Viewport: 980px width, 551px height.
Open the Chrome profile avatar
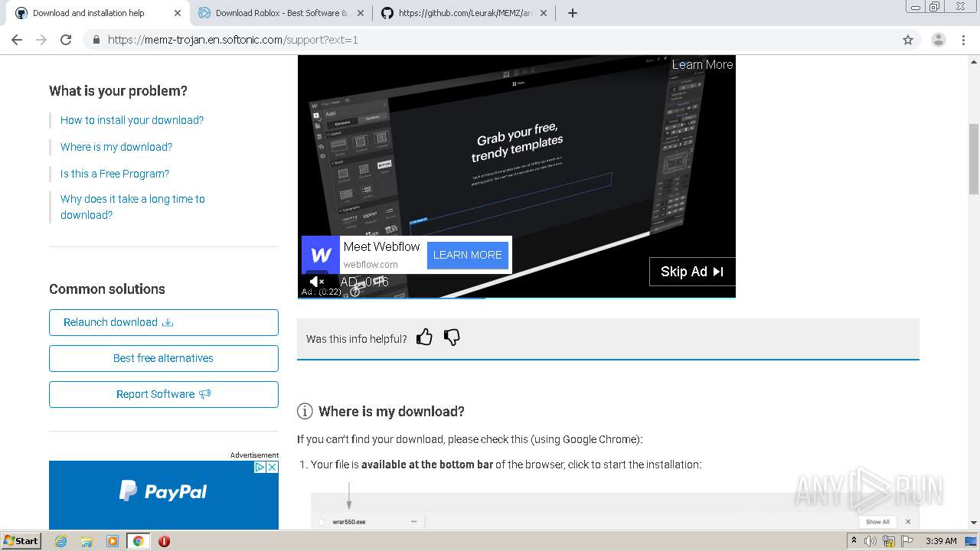coord(938,40)
